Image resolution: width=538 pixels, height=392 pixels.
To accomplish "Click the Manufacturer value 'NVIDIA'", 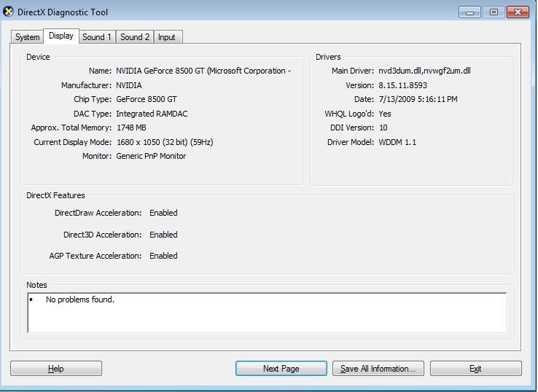I will click(x=129, y=85).
